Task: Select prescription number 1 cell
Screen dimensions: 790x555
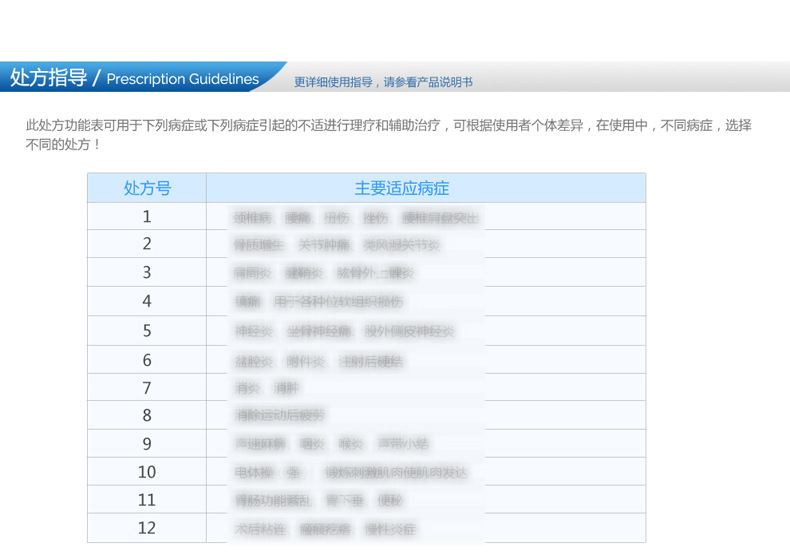Action: [147, 217]
